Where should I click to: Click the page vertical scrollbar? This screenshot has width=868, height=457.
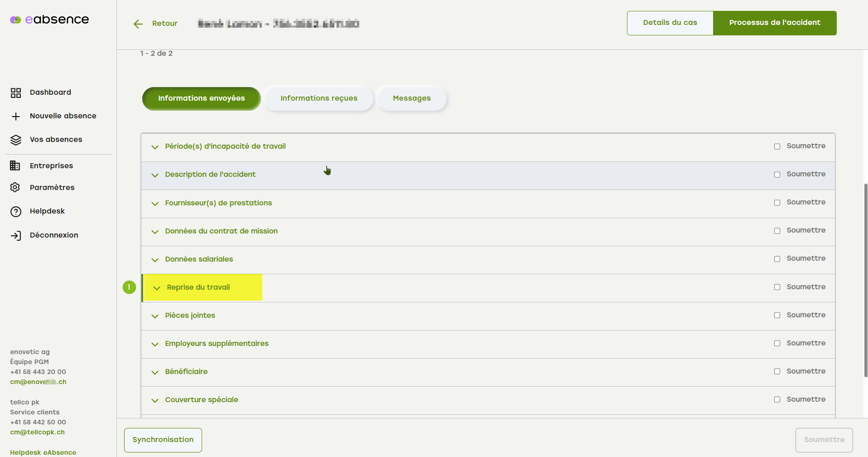865,280
